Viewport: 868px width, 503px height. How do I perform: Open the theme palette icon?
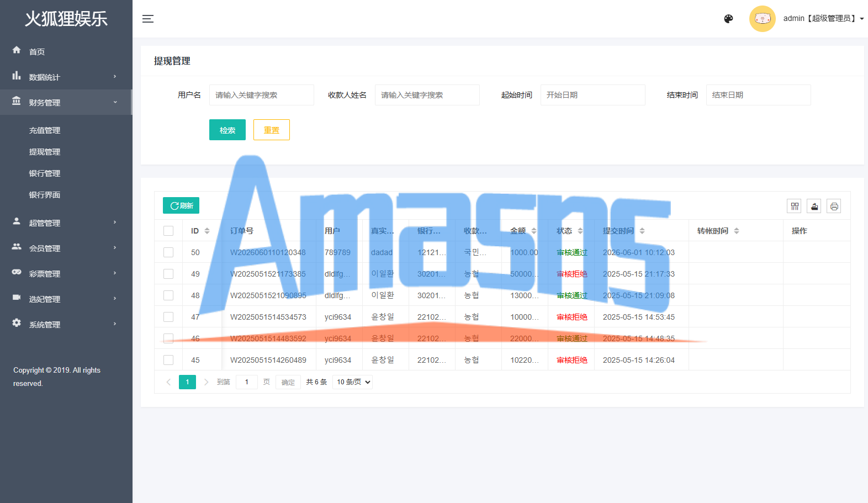(x=728, y=19)
